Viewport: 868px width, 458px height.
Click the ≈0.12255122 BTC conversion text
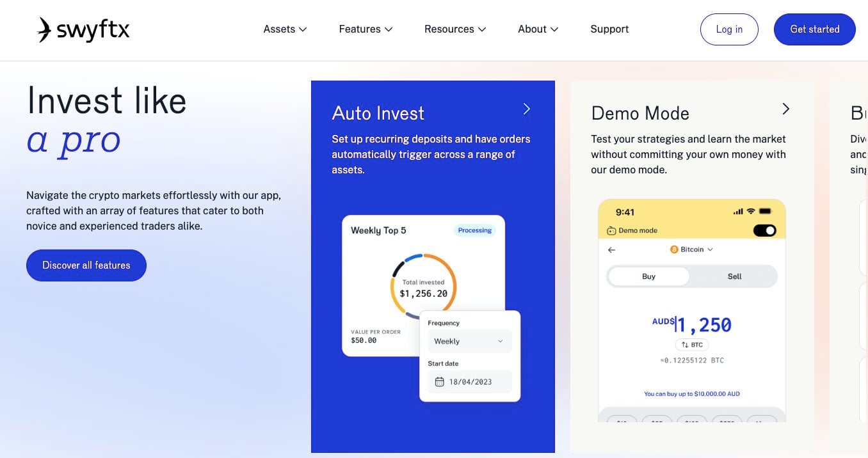point(691,360)
